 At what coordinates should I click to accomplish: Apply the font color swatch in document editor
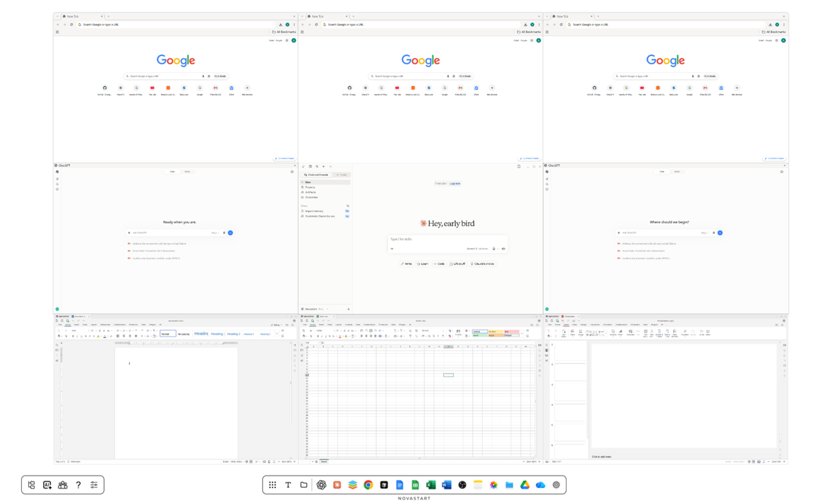point(105,336)
